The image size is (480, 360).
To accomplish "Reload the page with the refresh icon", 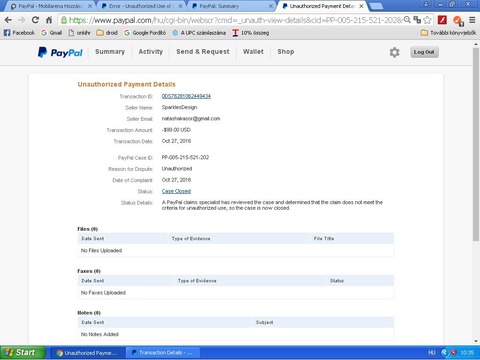I will click(35, 20).
